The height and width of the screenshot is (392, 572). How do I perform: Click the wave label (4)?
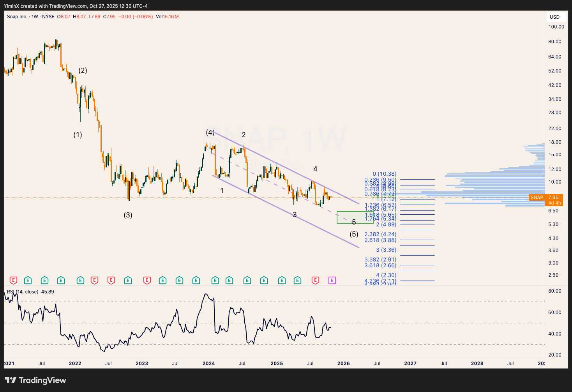(210, 132)
